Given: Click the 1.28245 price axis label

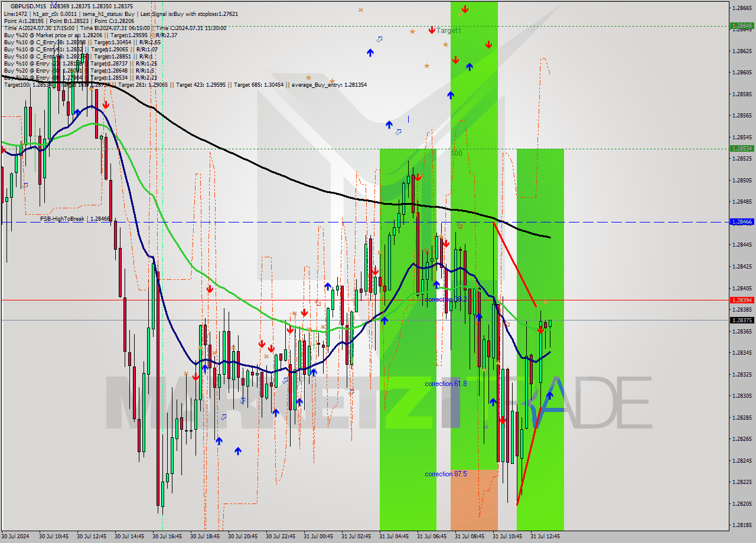Looking at the screenshot, I should click(742, 460).
